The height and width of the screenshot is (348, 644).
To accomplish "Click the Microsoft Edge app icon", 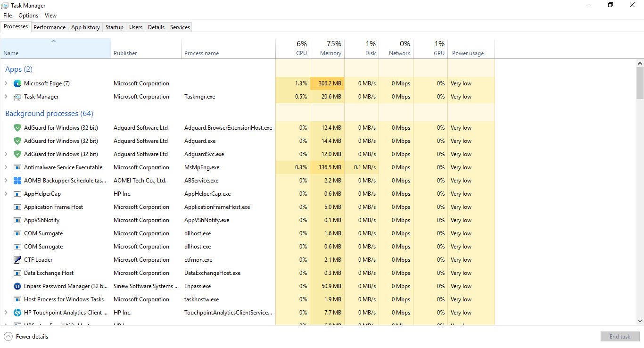I will point(17,83).
